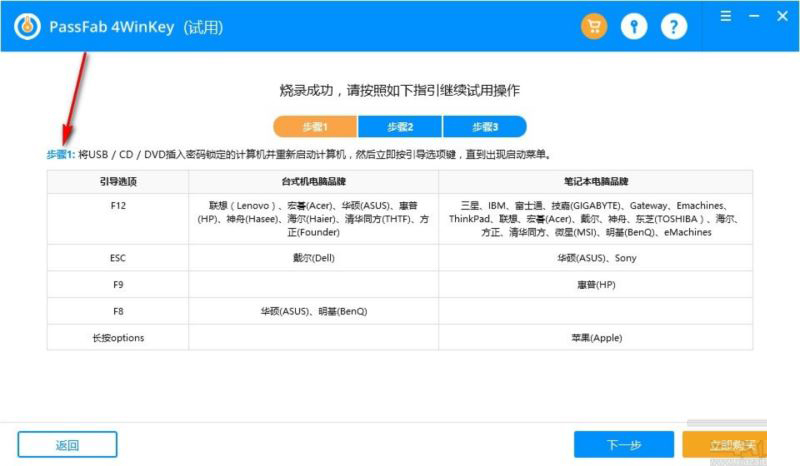Minimize the PassFab window
Screen dimensions: 800x466
[x=754, y=16]
